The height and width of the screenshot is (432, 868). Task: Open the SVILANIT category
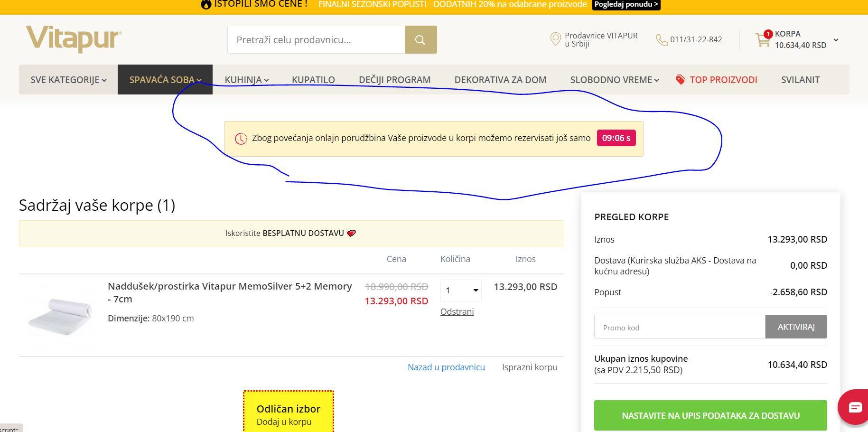[x=801, y=80]
